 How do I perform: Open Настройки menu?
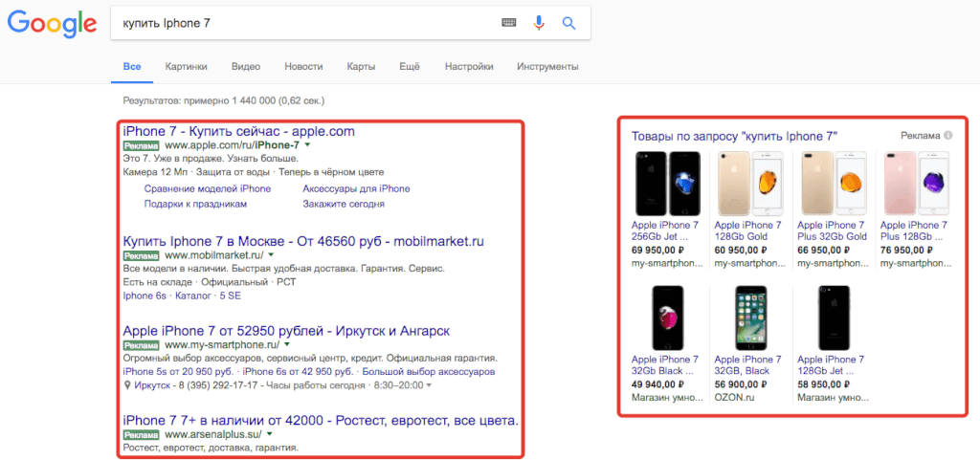click(x=469, y=66)
